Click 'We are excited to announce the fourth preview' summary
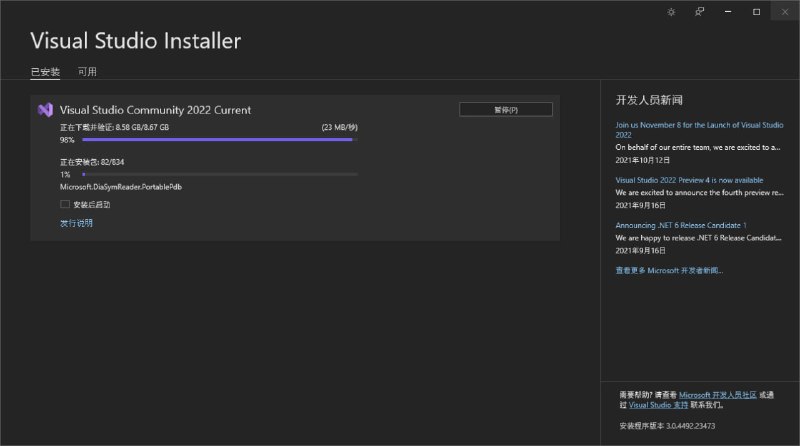800x446 pixels. point(699,192)
